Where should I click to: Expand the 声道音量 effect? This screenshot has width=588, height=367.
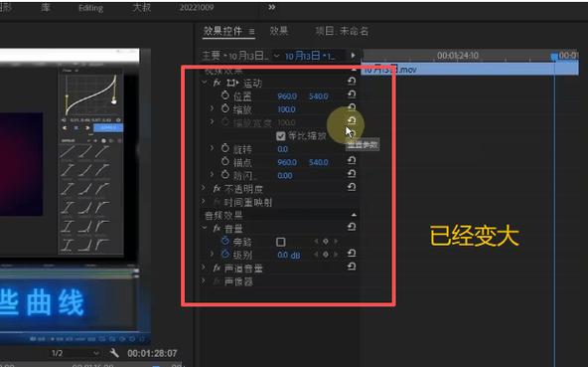click(x=204, y=268)
